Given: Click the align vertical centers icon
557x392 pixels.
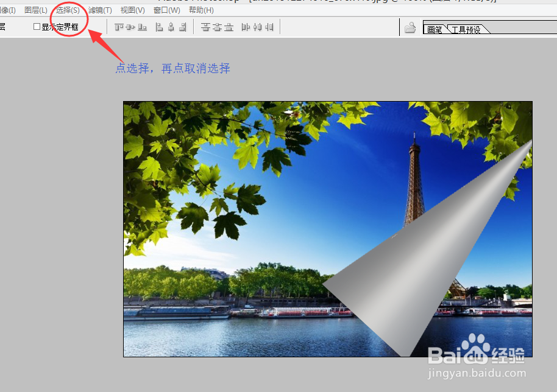Looking at the screenshot, I should click(x=131, y=27).
